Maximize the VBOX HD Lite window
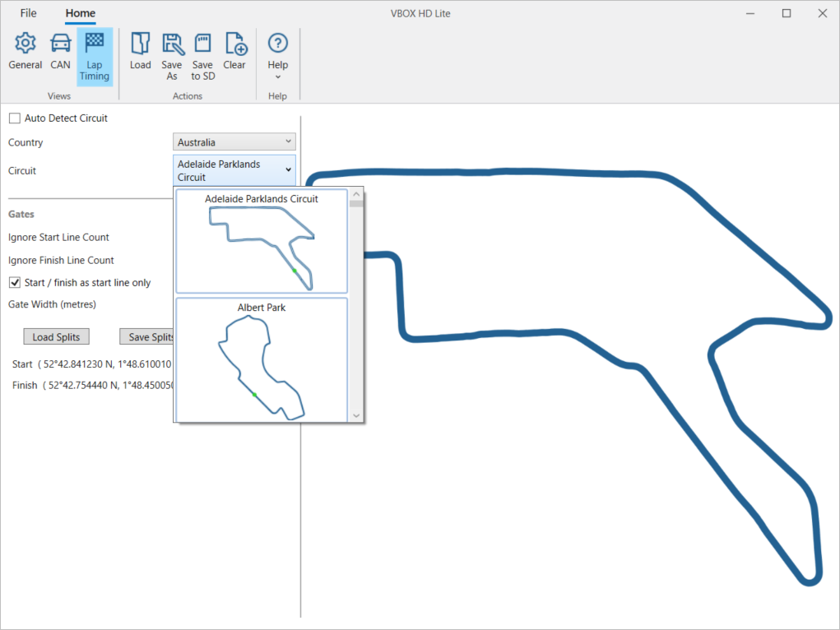This screenshot has height=630, width=840. [787, 13]
